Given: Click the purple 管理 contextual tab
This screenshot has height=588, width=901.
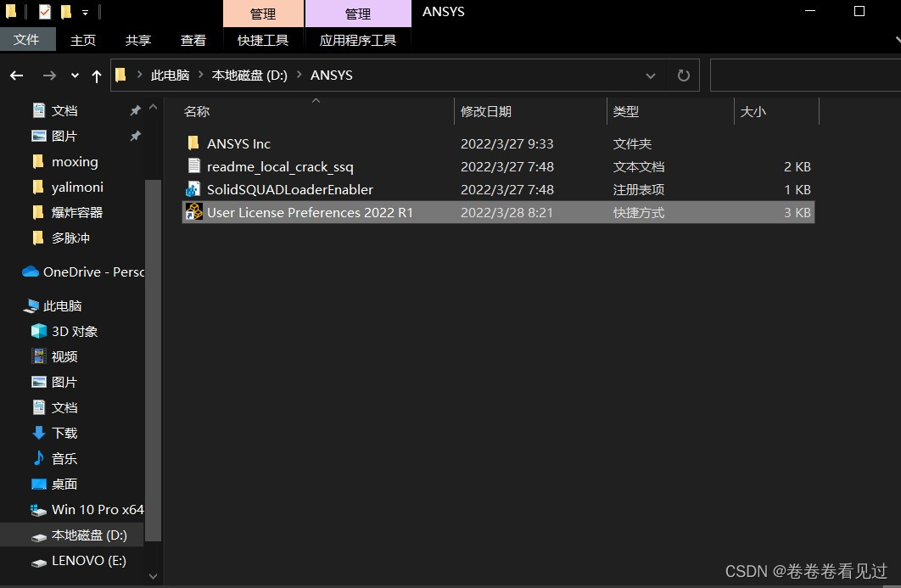Looking at the screenshot, I should (x=358, y=14).
